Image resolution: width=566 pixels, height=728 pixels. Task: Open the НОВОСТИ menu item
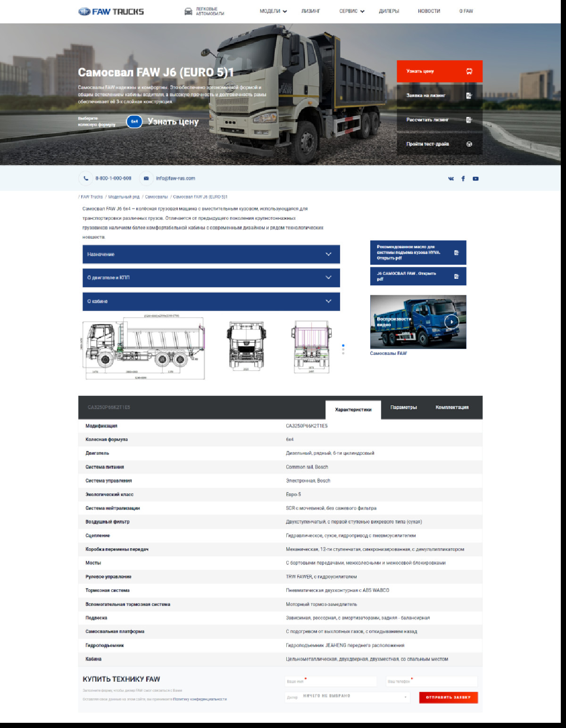coord(429,11)
